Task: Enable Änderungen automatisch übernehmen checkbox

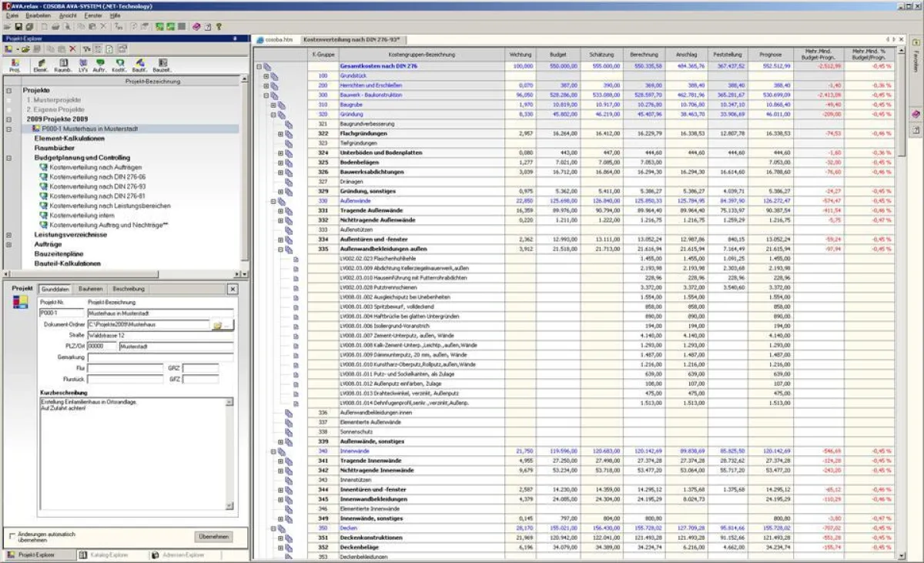Action: point(11,535)
